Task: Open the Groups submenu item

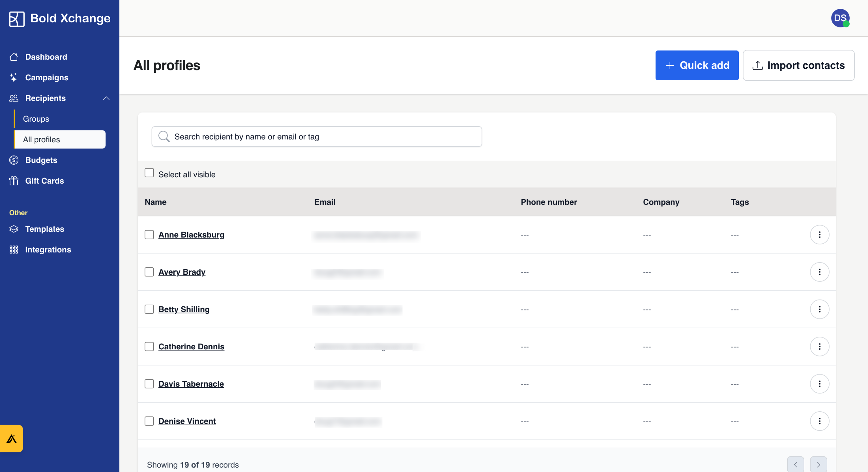Action: 36,119
